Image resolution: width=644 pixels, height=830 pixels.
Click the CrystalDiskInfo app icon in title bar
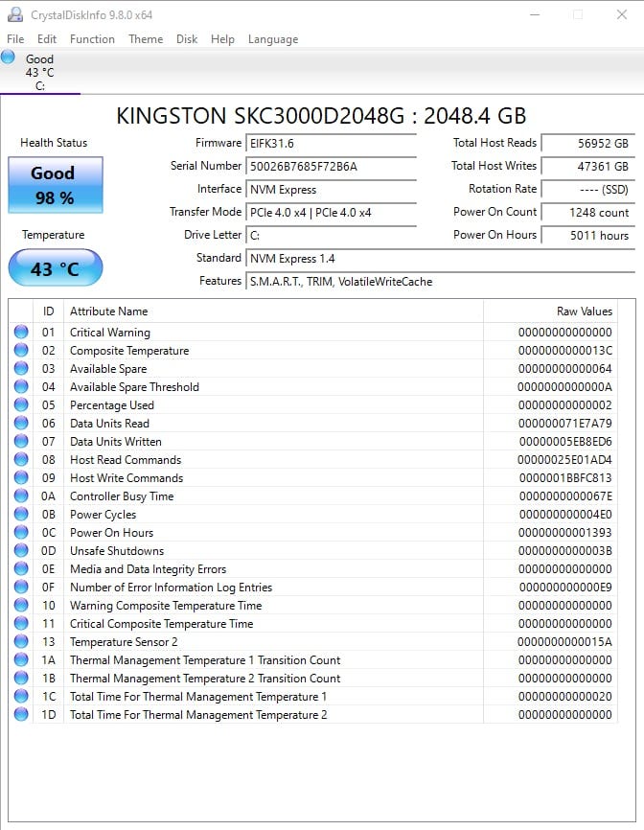(15, 14)
